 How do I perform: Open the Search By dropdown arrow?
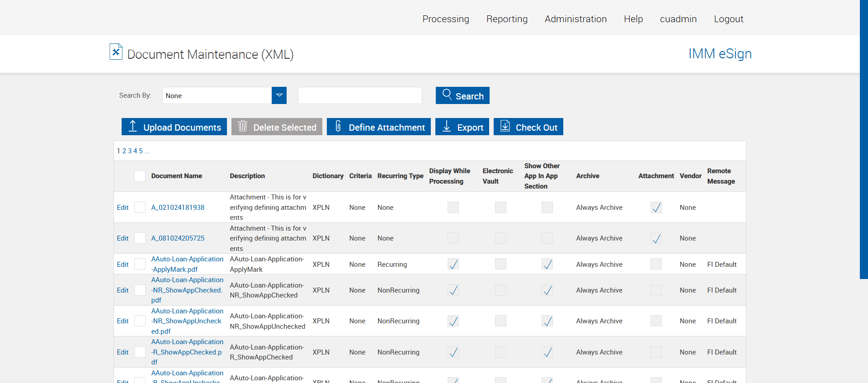coord(279,95)
